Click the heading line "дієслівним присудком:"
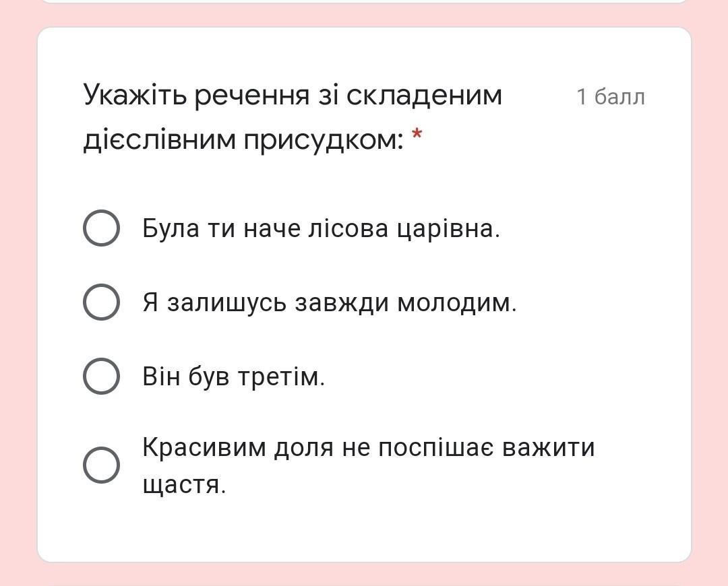 point(243,140)
